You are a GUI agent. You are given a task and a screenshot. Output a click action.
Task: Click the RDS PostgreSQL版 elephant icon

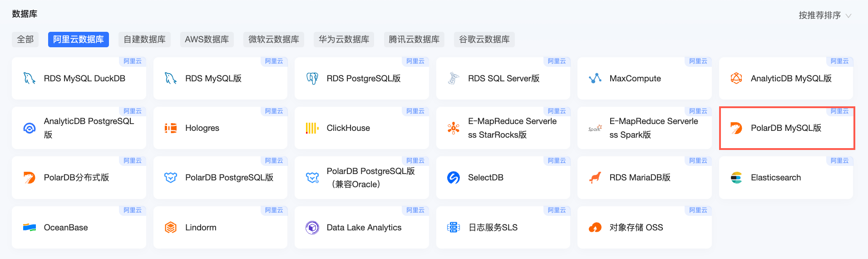click(x=312, y=79)
